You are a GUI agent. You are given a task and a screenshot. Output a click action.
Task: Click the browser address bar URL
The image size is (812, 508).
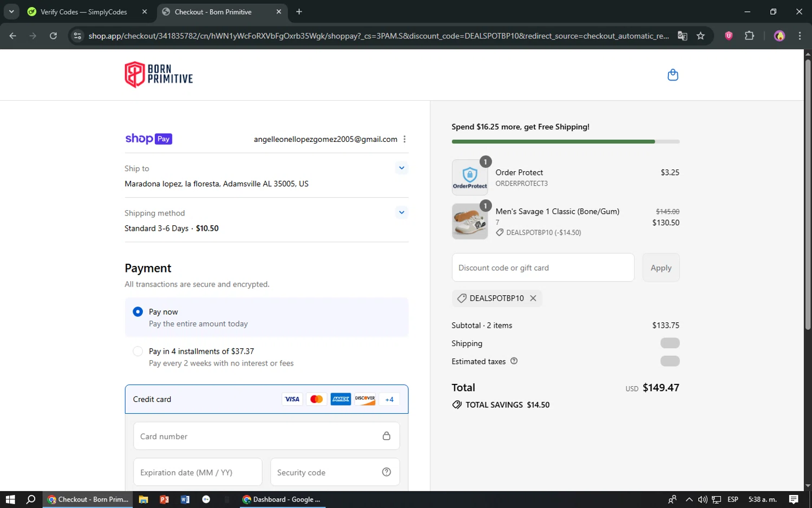point(378,36)
